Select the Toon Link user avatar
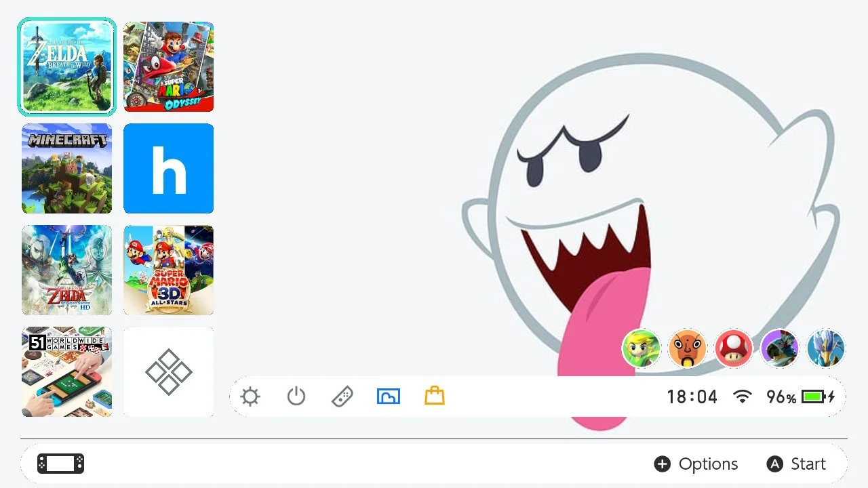The width and height of the screenshot is (868, 488). (x=642, y=348)
